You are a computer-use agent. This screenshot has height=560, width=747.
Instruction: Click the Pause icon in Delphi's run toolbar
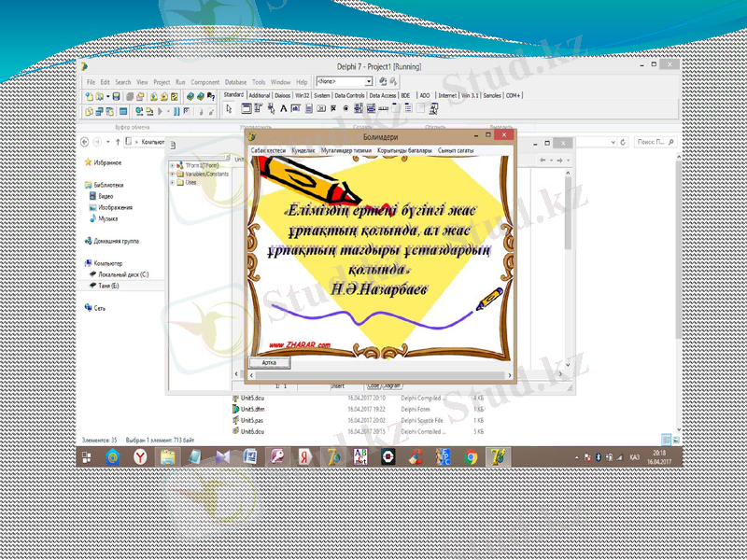(176, 110)
